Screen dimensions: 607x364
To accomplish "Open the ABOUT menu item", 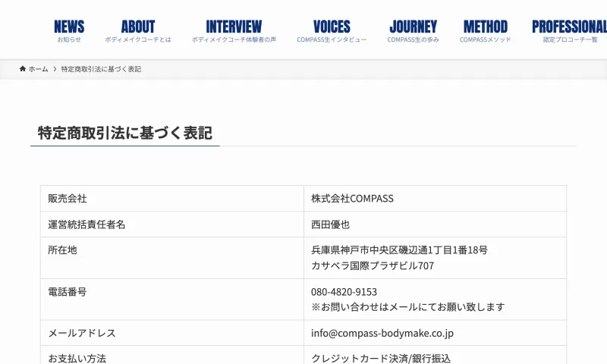I will click(x=138, y=31).
